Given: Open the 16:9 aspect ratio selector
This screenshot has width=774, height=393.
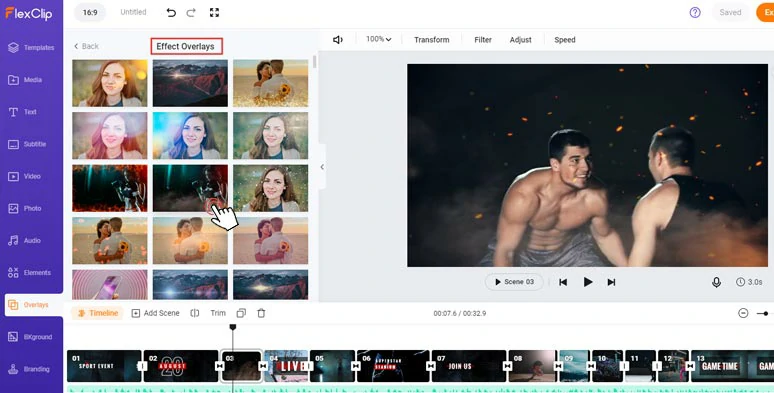Looking at the screenshot, I should (90, 12).
